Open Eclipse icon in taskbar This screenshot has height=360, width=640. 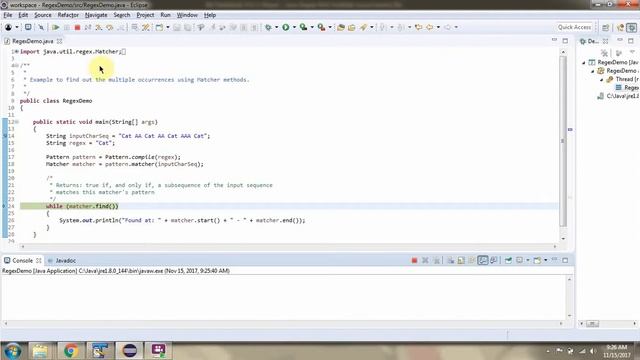(129, 351)
